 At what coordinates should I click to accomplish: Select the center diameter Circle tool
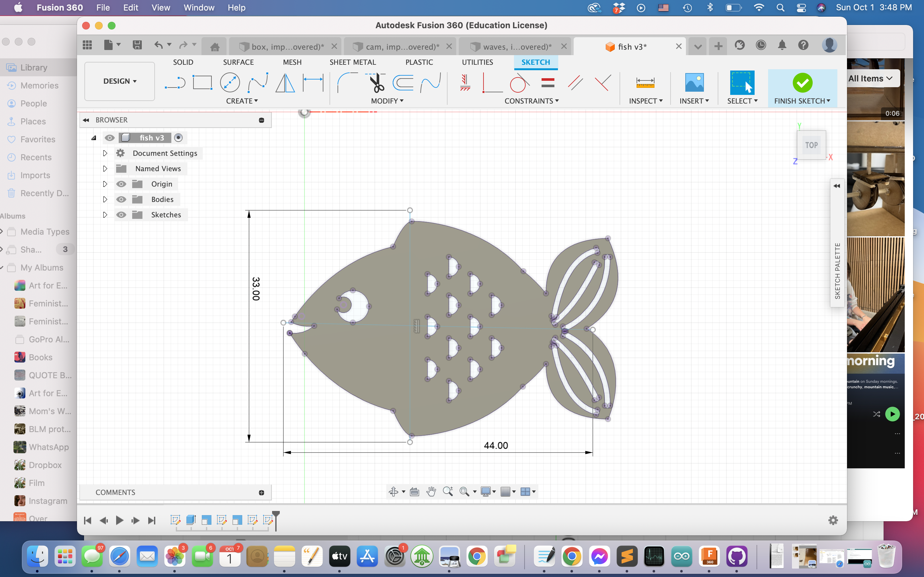(x=230, y=82)
